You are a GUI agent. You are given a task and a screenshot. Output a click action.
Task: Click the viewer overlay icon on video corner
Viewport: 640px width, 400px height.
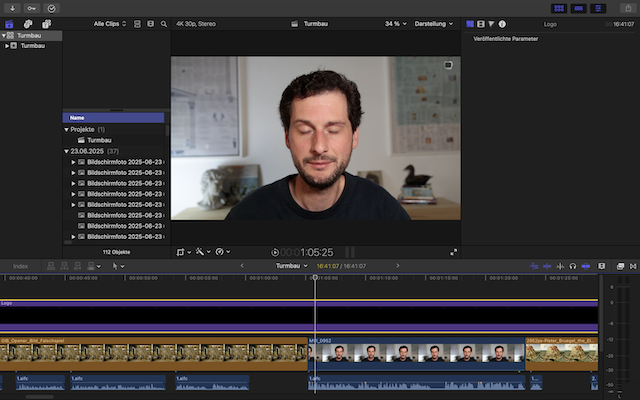tap(448, 65)
